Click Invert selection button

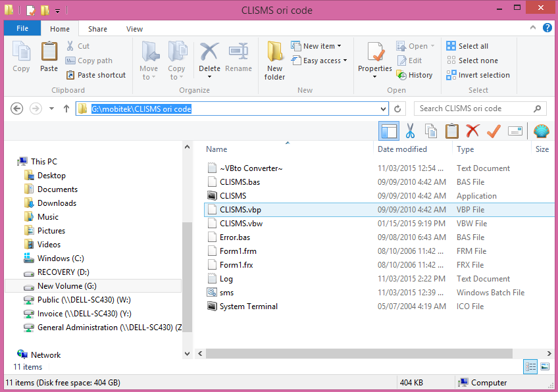[478, 75]
